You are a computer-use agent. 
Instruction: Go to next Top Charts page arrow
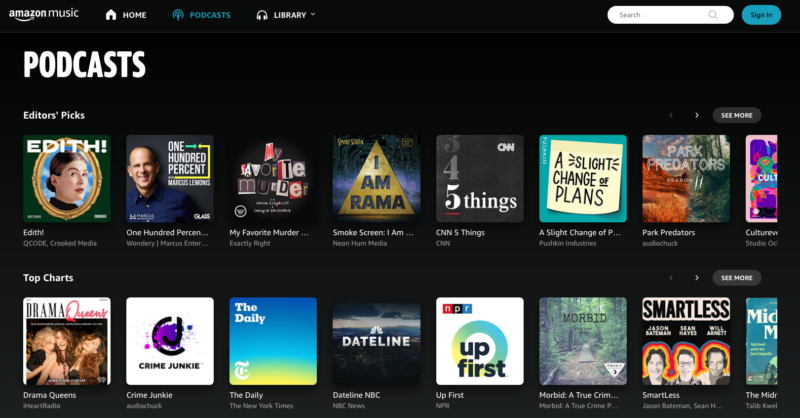pyautogui.click(x=696, y=278)
